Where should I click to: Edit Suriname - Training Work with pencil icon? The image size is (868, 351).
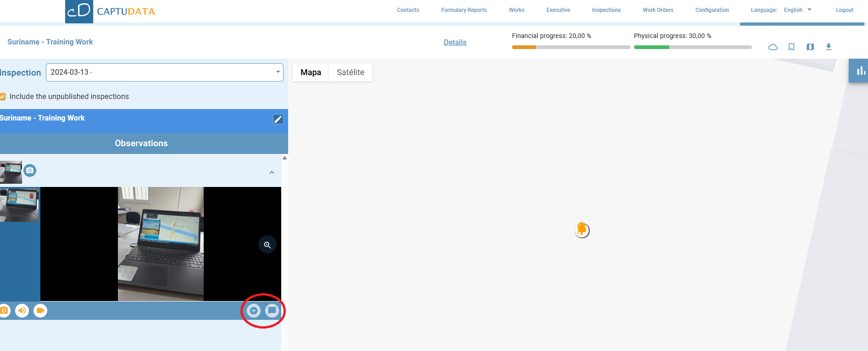pyautogui.click(x=278, y=119)
